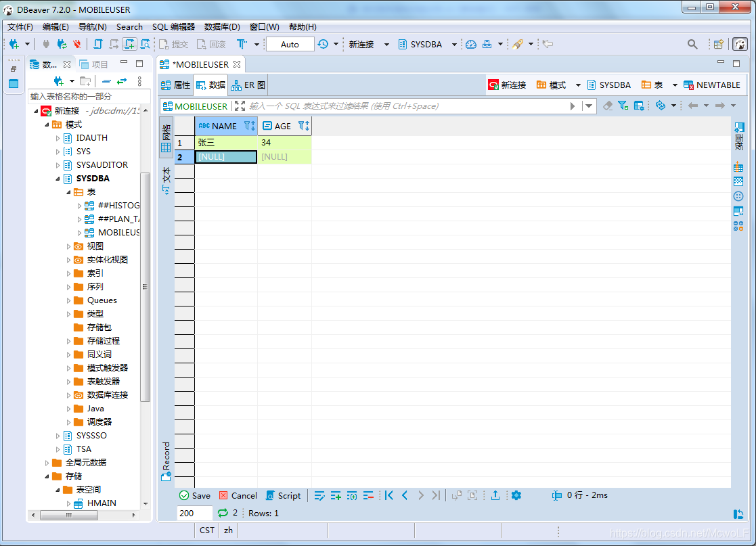Click the add row icon in bottom toolbar
The image size is (756, 546).
[336, 495]
